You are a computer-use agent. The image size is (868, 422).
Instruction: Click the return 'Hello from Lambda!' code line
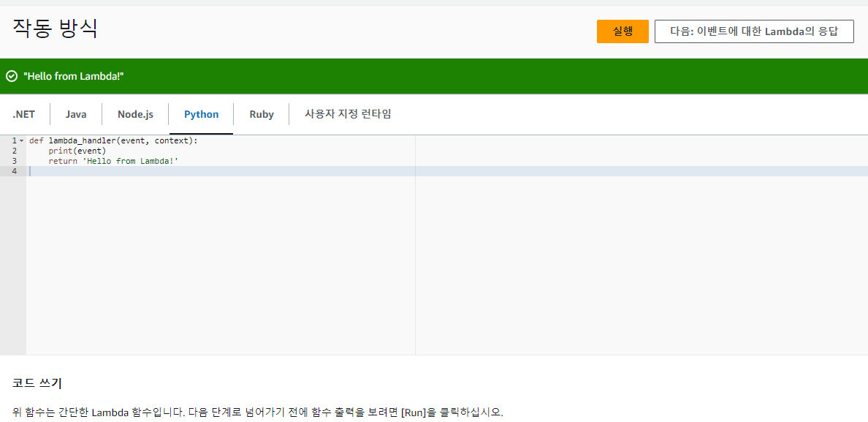coord(113,161)
